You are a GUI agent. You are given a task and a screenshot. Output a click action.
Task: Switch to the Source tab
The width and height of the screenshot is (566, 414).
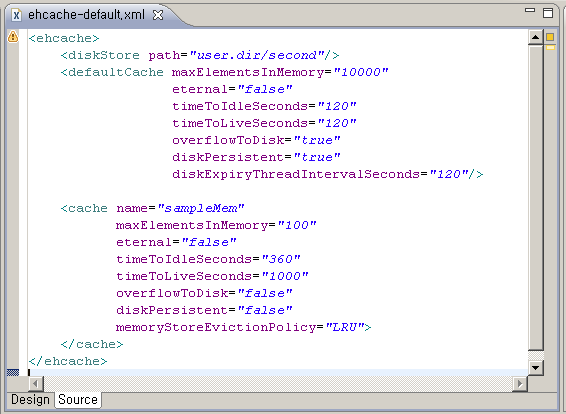coord(78,400)
